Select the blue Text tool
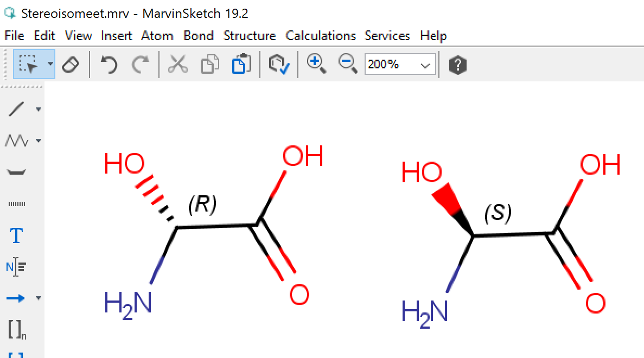The width and height of the screenshot is (644, 358). [16, 236]
